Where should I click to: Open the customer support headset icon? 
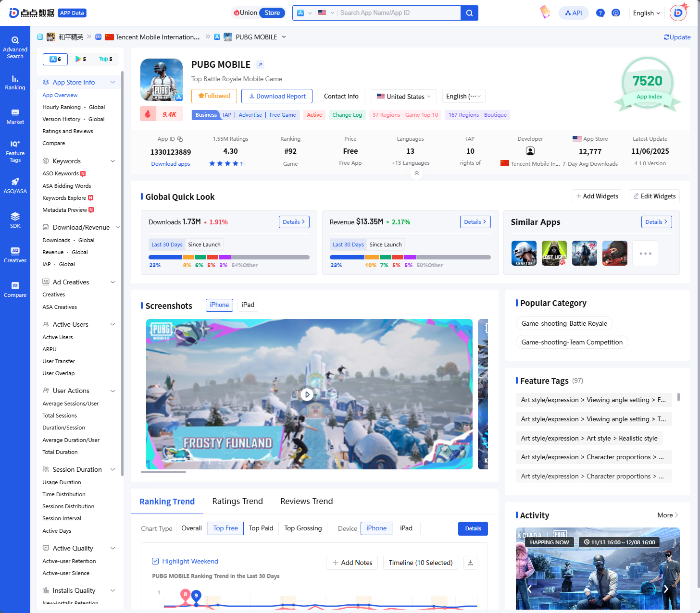click(x=616, y=13)
